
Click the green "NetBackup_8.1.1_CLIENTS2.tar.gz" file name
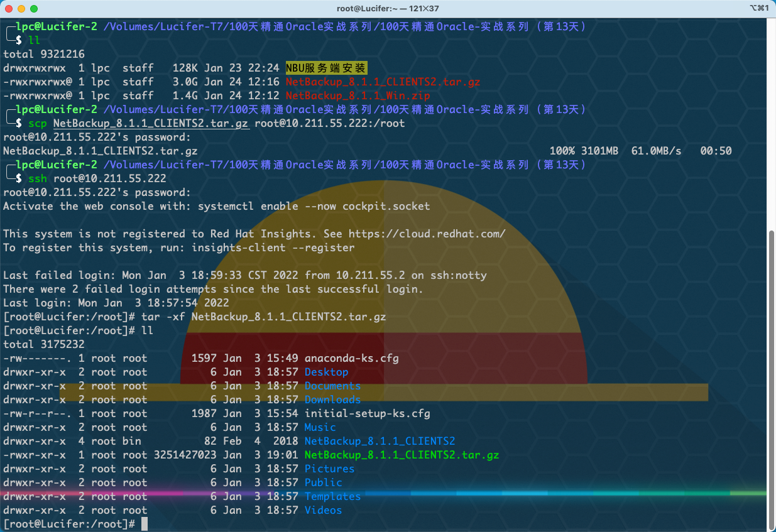(402, 455)
